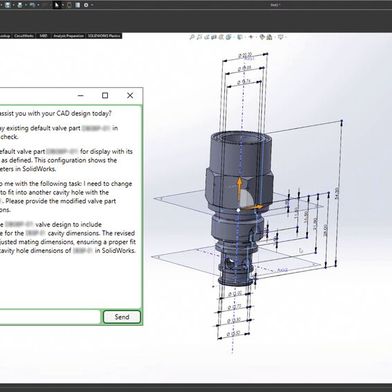Screen dimensions: 392x392
Task: Select the cross hole near the valve bottom
Action: (230, 264)
